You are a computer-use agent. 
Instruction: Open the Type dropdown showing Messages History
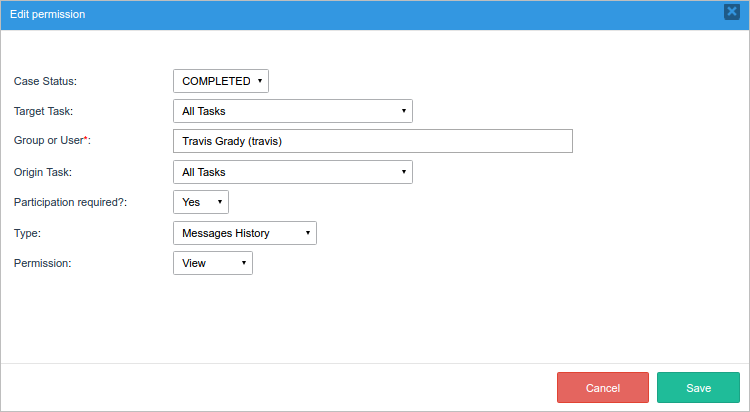pyautogui.click(x=245, y=233)
